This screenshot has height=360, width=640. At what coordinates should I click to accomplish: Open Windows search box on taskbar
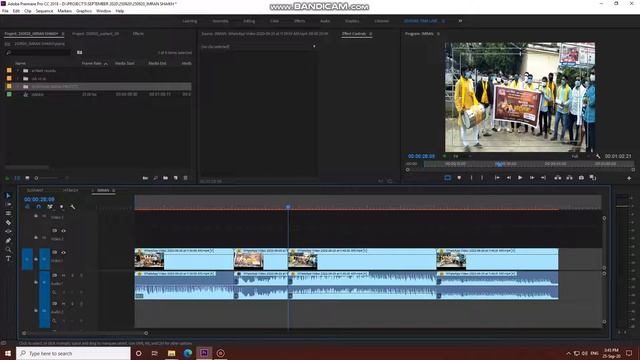(73, 353)
